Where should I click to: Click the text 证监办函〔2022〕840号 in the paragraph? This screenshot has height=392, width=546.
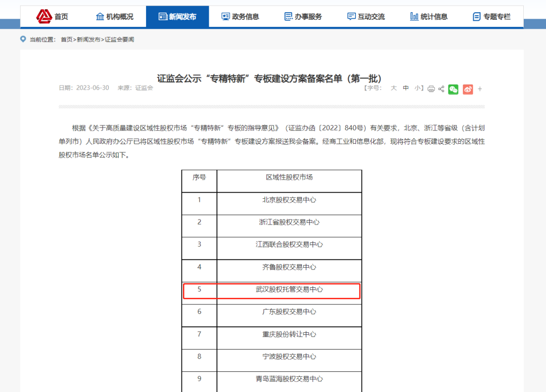click(x=326, y=128)
